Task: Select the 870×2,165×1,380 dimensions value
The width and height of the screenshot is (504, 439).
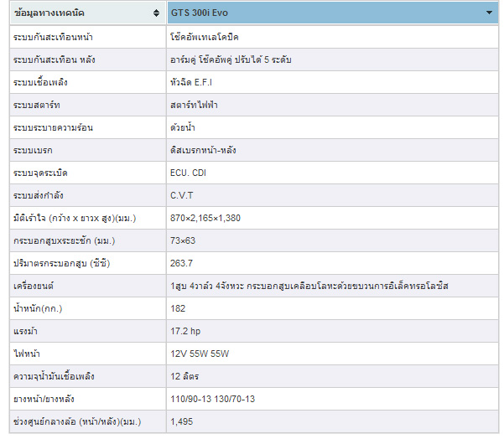Action: (205, 219)
